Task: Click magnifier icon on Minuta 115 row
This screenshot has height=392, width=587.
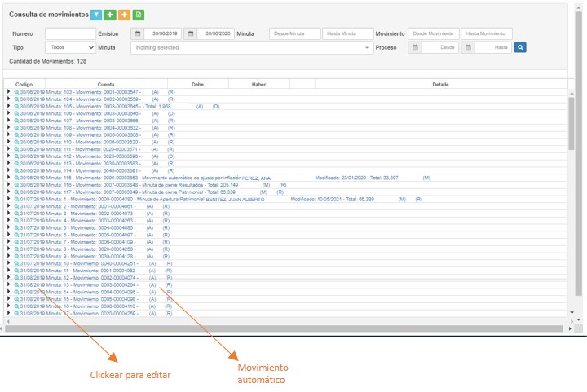Action: pyautogui.click(x=16, y=178)
